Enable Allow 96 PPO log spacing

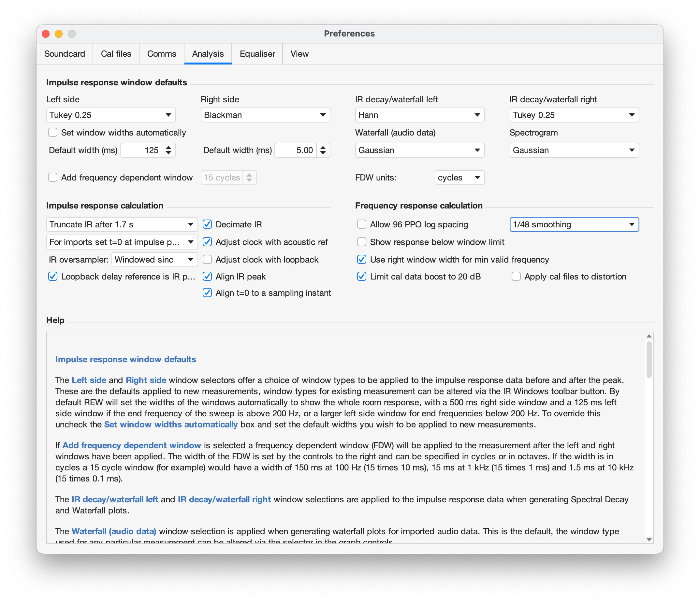[x=361, y=224]
